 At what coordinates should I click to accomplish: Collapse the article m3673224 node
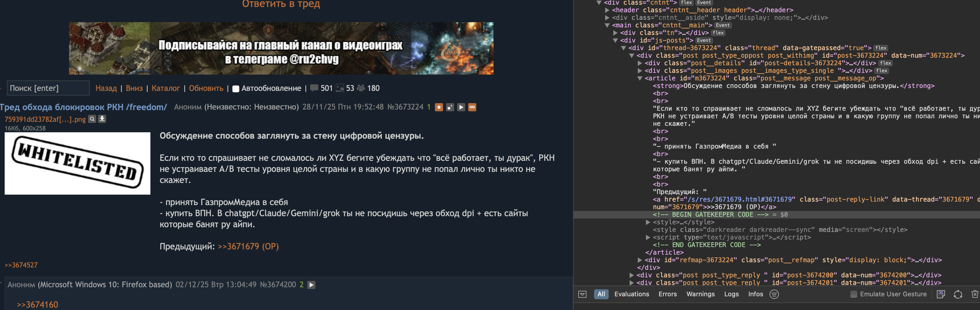point(640,78)
